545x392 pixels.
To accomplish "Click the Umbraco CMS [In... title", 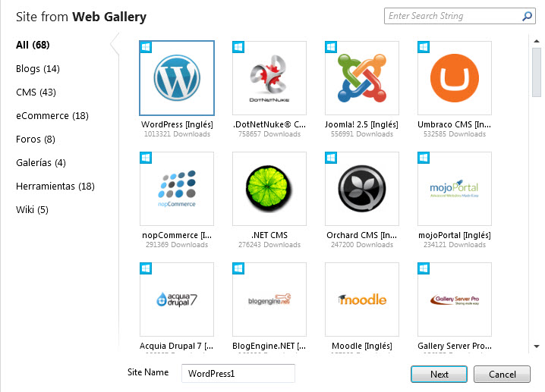I will pos(454,124).
